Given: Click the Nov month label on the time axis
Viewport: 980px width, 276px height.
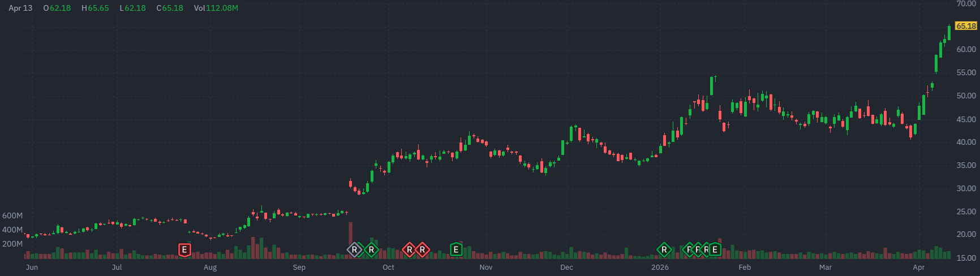Looking at the screenshot, I should (x=486, y=268).
